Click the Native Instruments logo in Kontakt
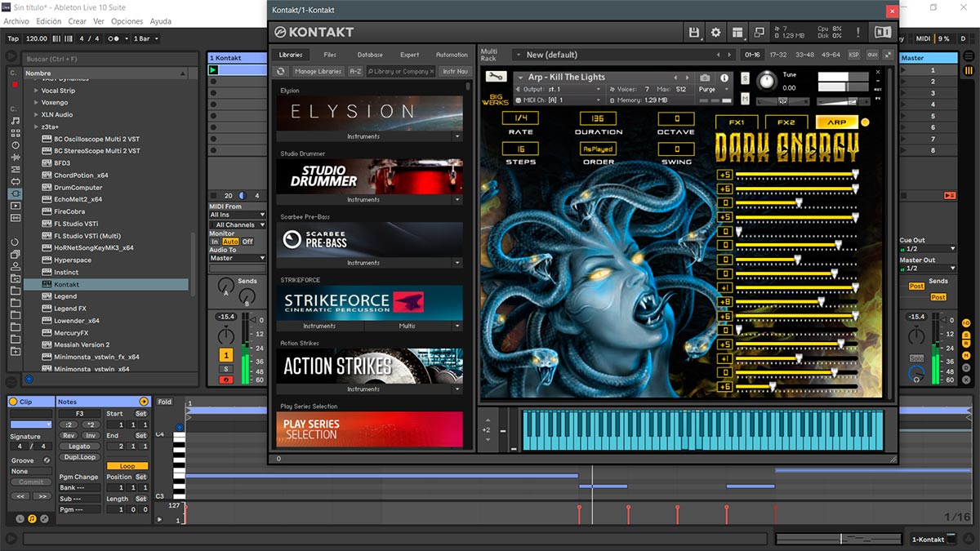 pos(882,32)
